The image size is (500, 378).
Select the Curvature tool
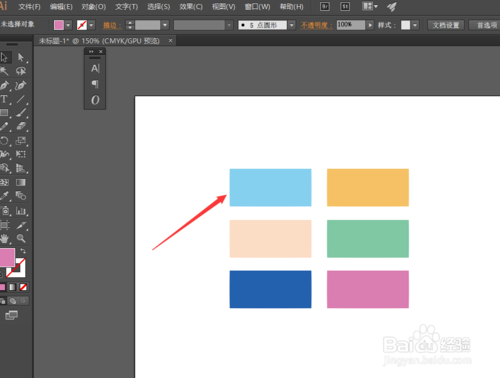pyautogui.click(x=21, y=85)
